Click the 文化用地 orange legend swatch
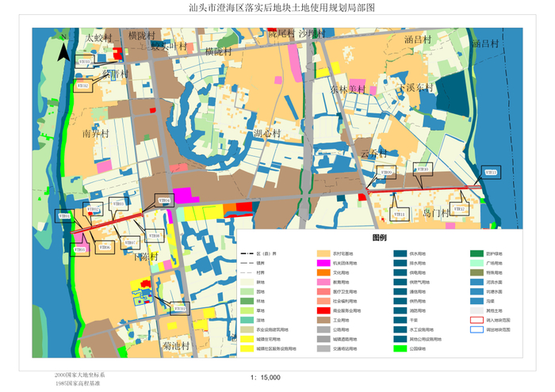The image size is (555, 392). point(323,272)
